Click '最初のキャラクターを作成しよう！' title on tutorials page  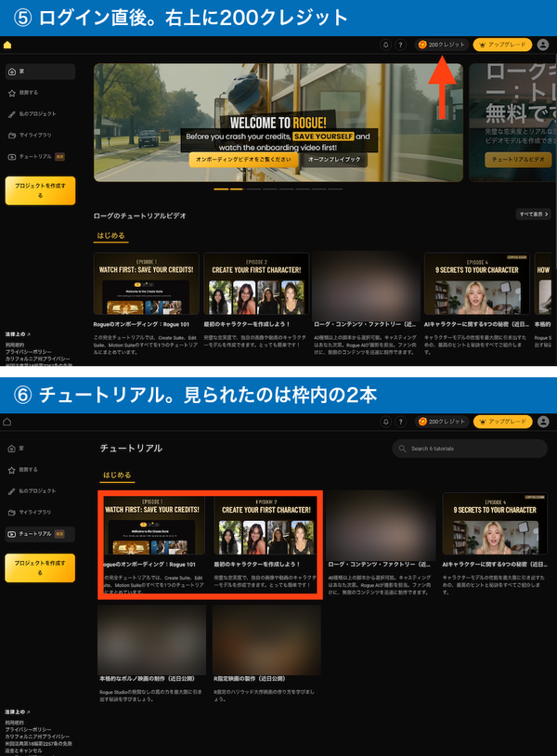point(257,564)
